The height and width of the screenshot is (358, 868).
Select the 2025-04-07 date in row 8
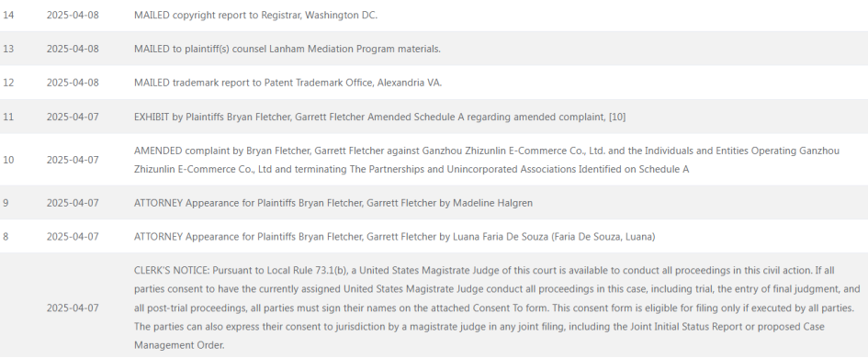pyautogui.click(x=73, y=237)
